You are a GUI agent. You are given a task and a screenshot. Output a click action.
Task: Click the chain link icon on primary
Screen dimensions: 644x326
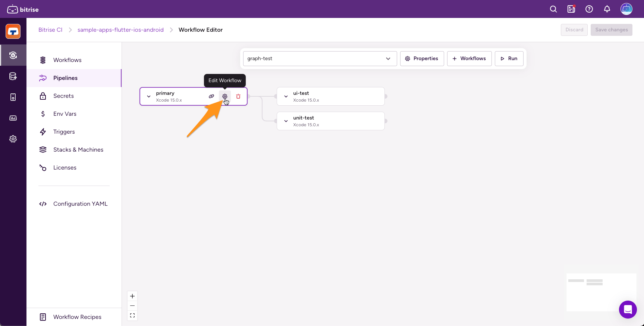[x=211, y=96]
